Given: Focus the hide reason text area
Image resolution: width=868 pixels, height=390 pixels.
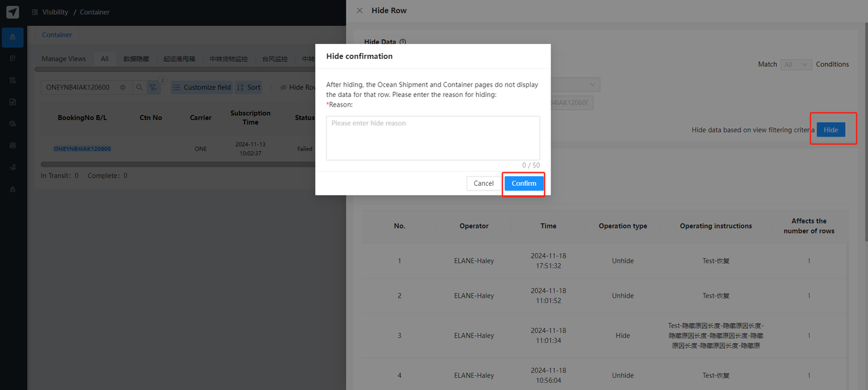Looking at the screenshot, I should click(433, 138).
